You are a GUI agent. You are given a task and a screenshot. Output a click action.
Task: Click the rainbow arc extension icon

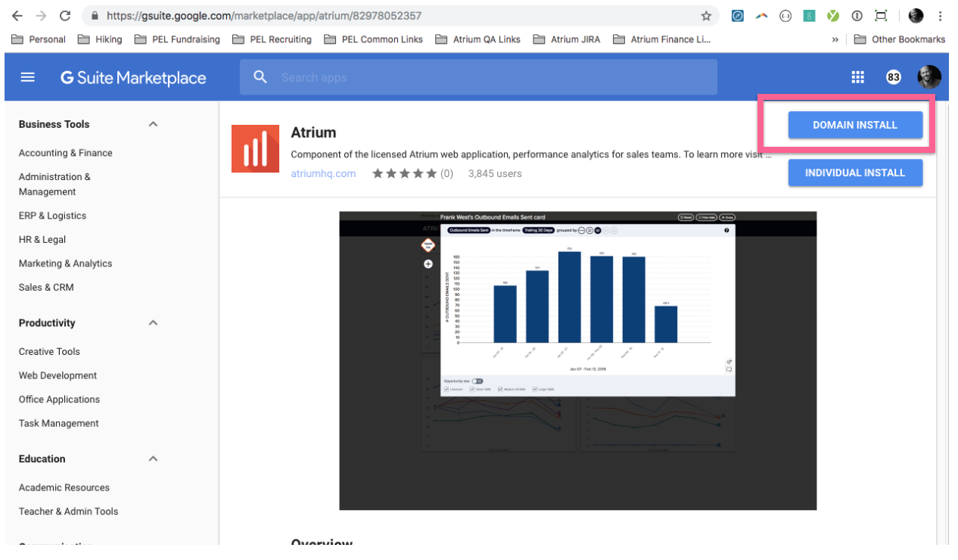[761, 15]
